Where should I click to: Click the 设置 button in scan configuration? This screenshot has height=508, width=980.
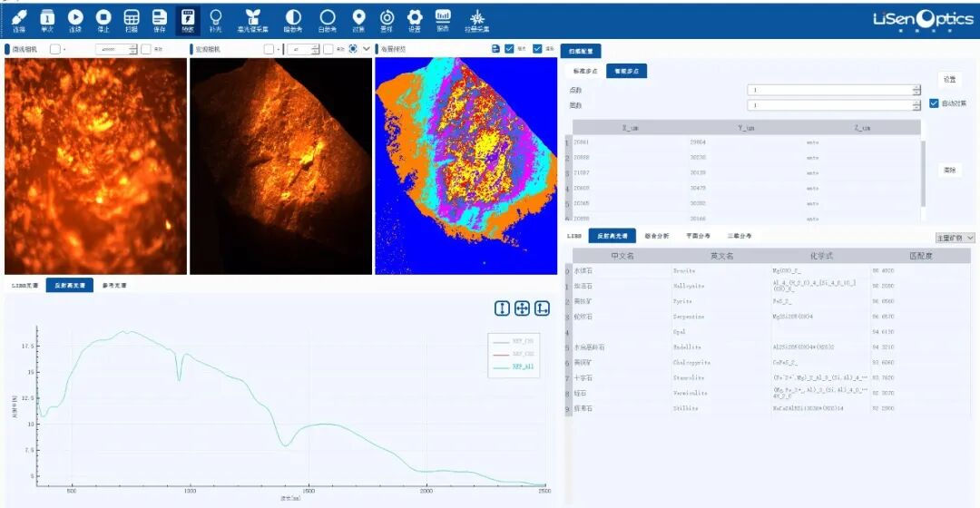tap(949, 80)
